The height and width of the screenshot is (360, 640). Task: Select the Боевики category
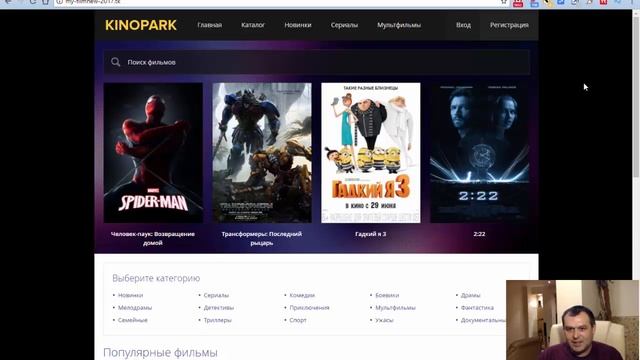point(387,295)
